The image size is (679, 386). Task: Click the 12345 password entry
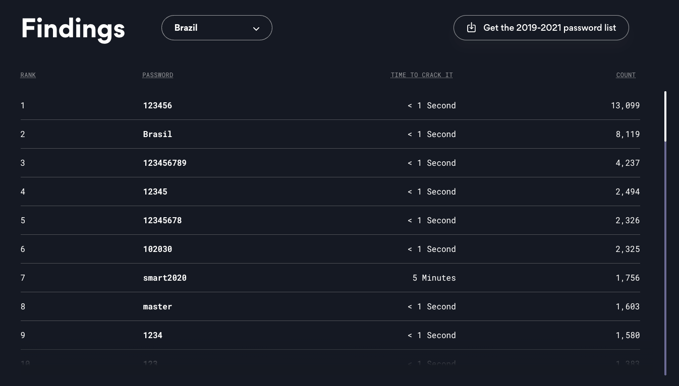point(155,191)
